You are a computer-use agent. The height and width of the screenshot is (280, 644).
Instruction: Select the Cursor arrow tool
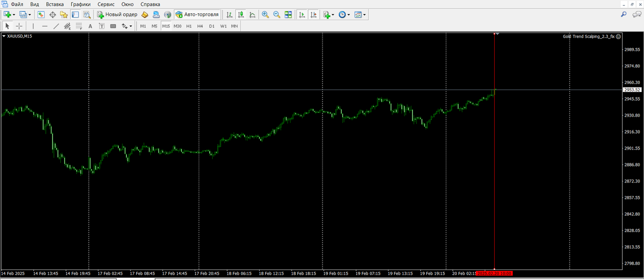[x=7, y=26]
